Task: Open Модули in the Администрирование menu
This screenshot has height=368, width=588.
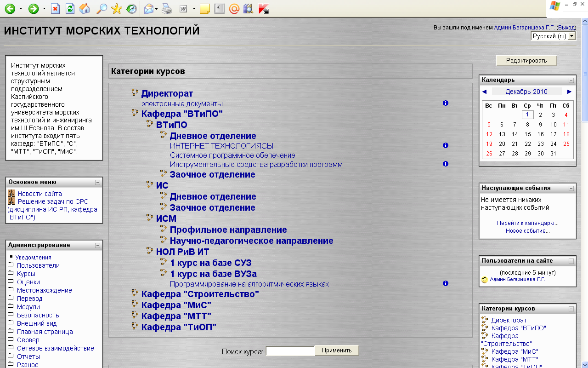Action: [x=28, y=307]
